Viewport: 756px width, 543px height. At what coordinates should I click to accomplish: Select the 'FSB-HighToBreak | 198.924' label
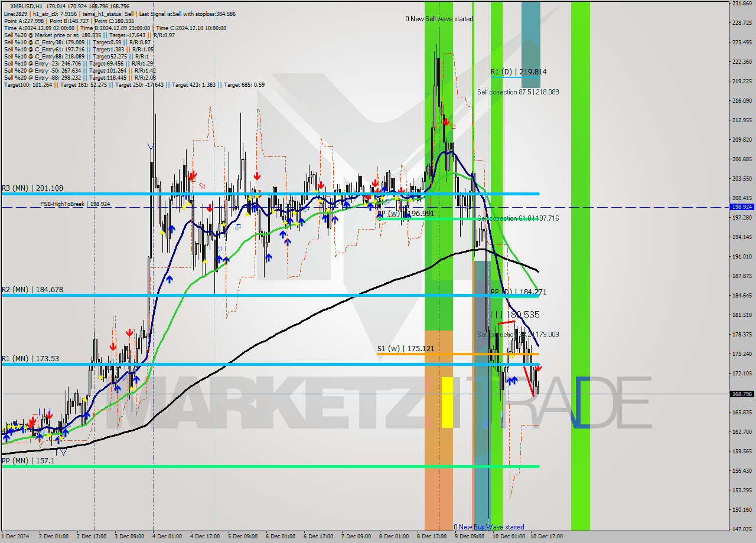pyautogui.click(x=75, y=204)
